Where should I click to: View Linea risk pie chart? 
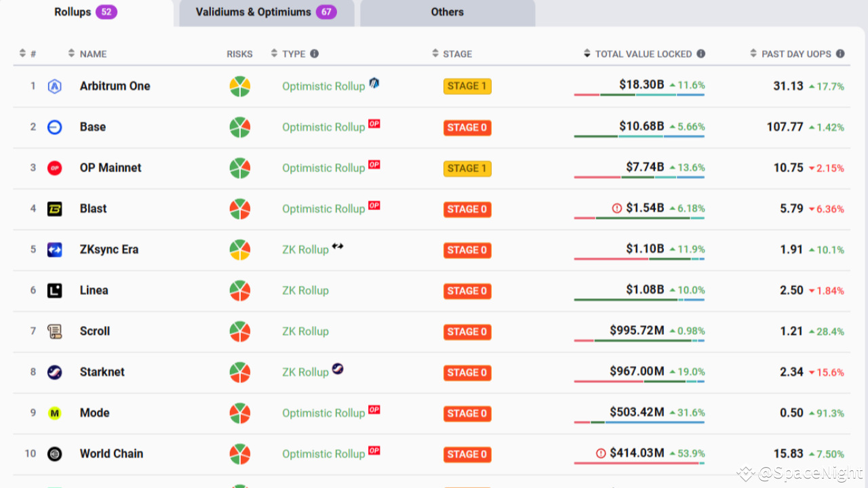point(240,290)
